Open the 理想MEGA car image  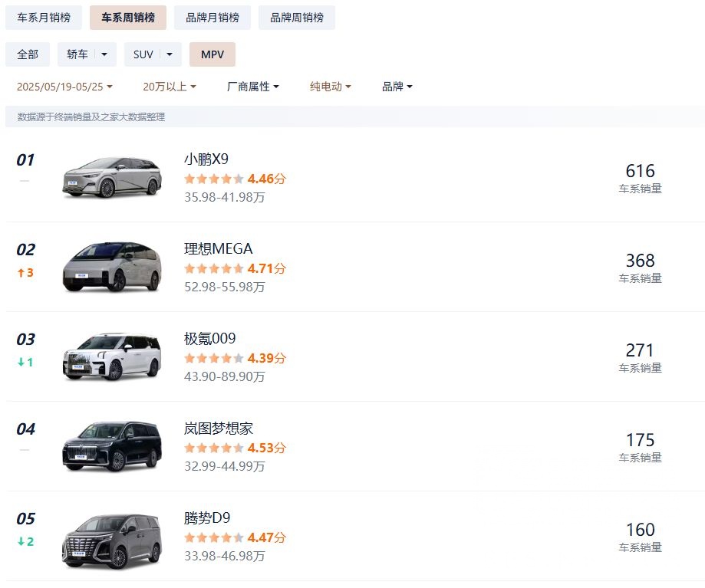(x=112, y=267)
